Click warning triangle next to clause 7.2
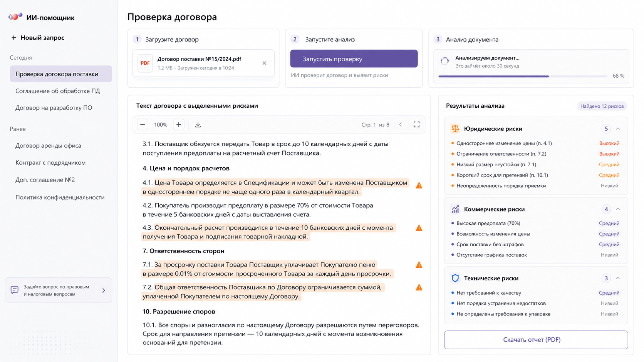The image size is (644, 362). [x=419, y=287]
